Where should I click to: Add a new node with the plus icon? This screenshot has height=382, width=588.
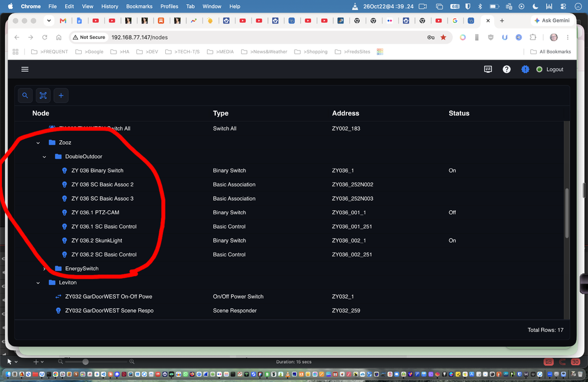coord(61,96)
